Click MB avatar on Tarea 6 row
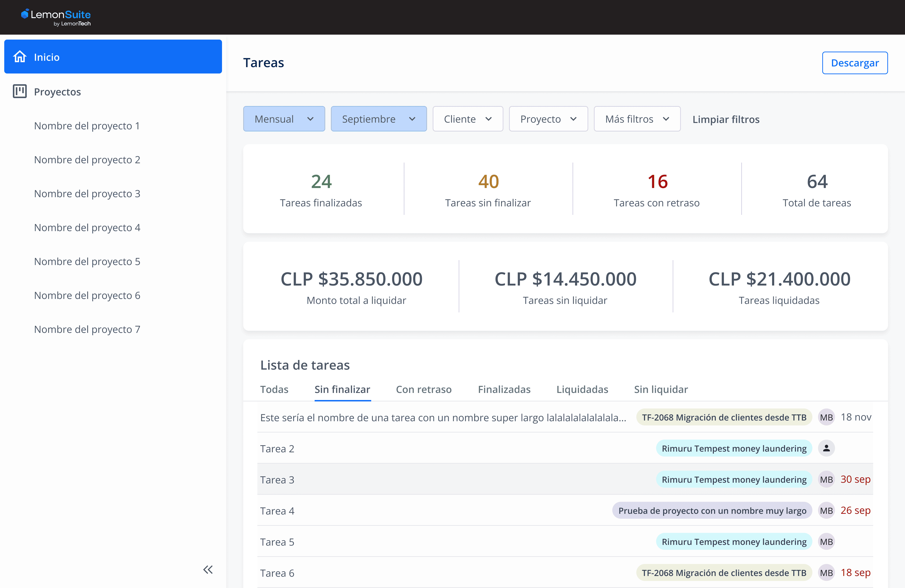 coord(826,573)
